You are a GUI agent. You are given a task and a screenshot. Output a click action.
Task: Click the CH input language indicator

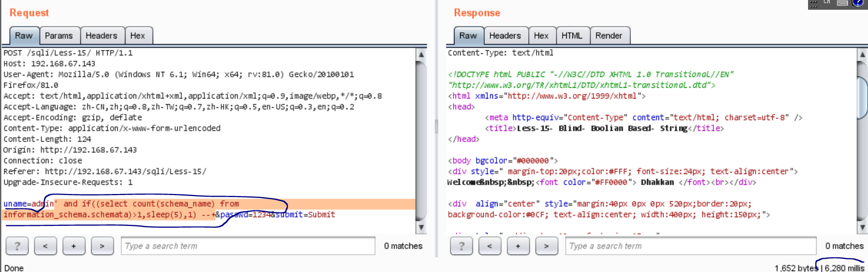tap(827, 3)
